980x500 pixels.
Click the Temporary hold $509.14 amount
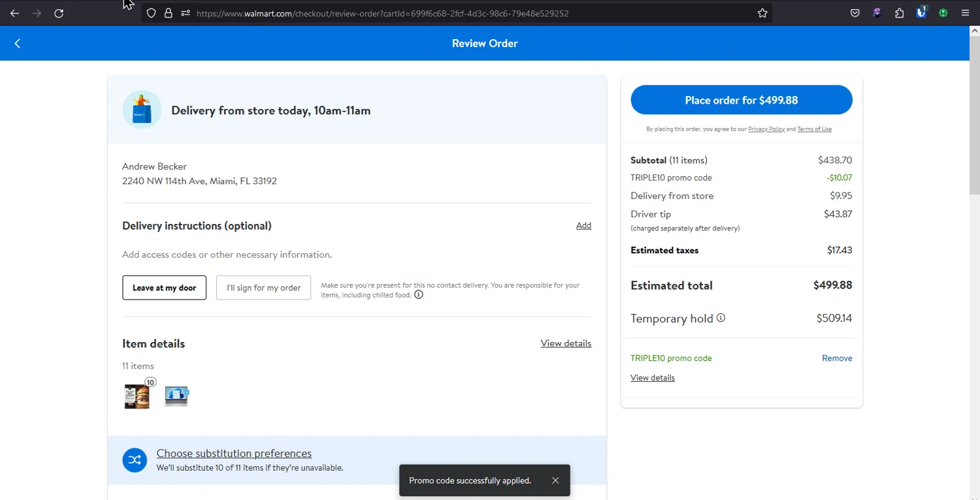pos(834,319)
